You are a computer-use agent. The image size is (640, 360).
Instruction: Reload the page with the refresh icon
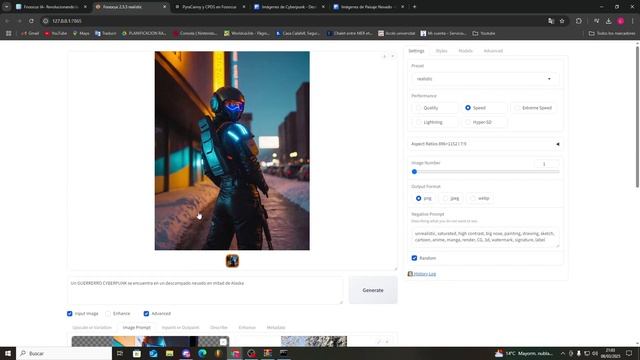[31, 21]
